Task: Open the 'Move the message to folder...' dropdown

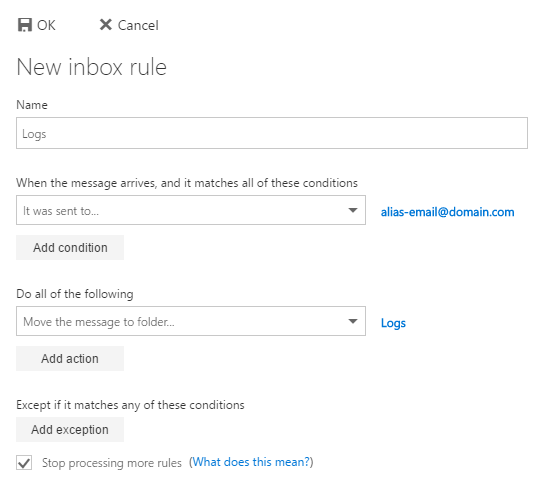Action: coord(191,321)
